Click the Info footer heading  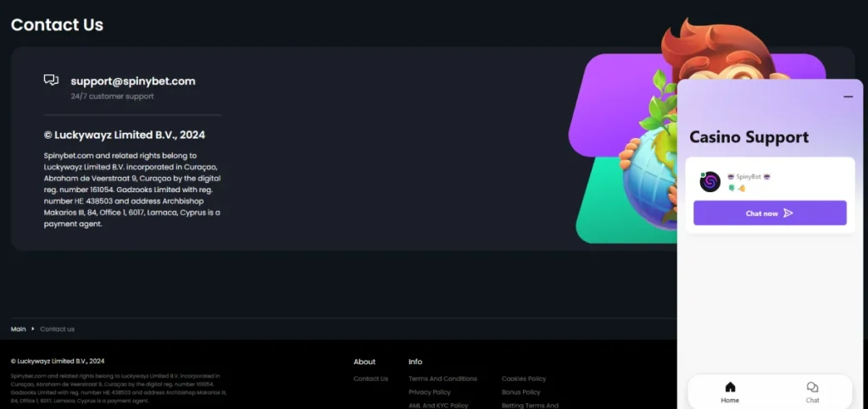[415, 362]
